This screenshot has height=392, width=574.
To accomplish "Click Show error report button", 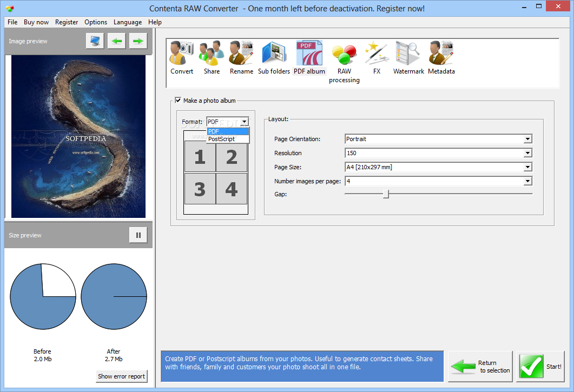I will pos(122,376).
